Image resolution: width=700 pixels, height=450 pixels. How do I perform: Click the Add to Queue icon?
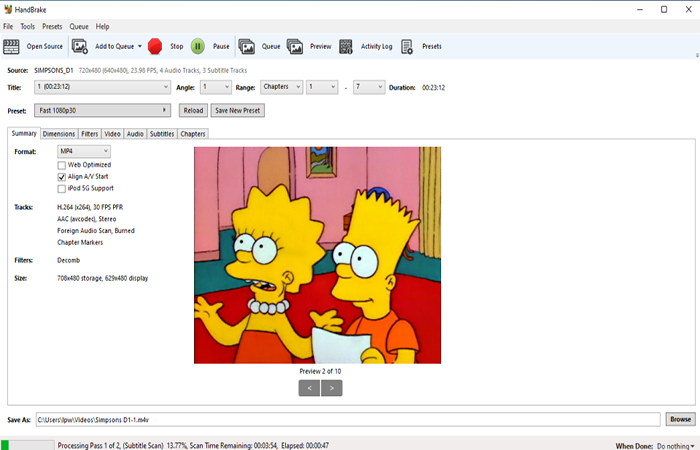pyautogui.click(x=80, y=46)
